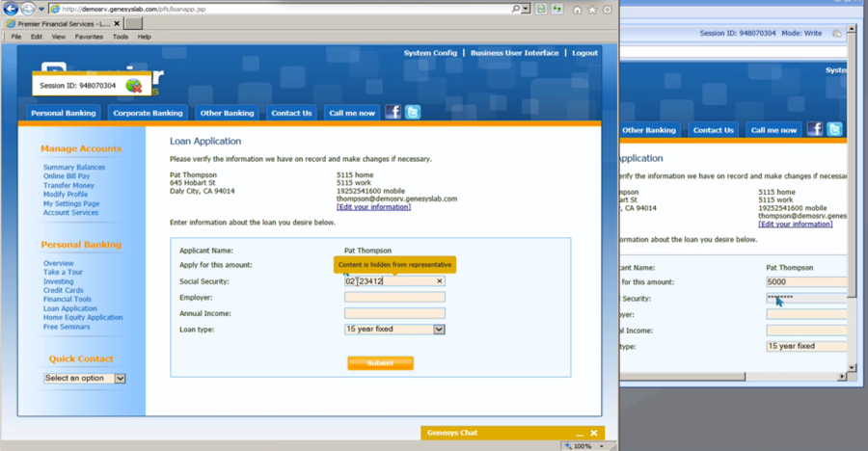Clear the Social Security field with X
Viewport: 868px width, 451px height.
[x=440, y=281]
